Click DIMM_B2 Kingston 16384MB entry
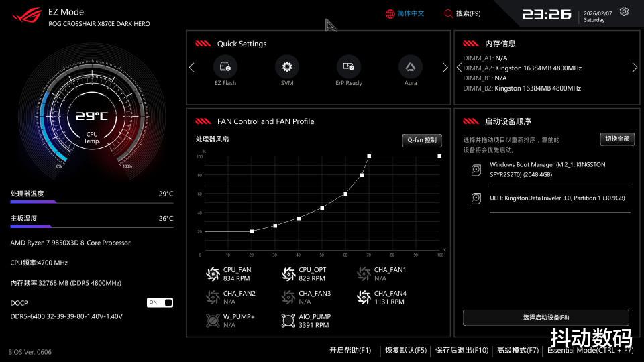 tap(522, 88)
